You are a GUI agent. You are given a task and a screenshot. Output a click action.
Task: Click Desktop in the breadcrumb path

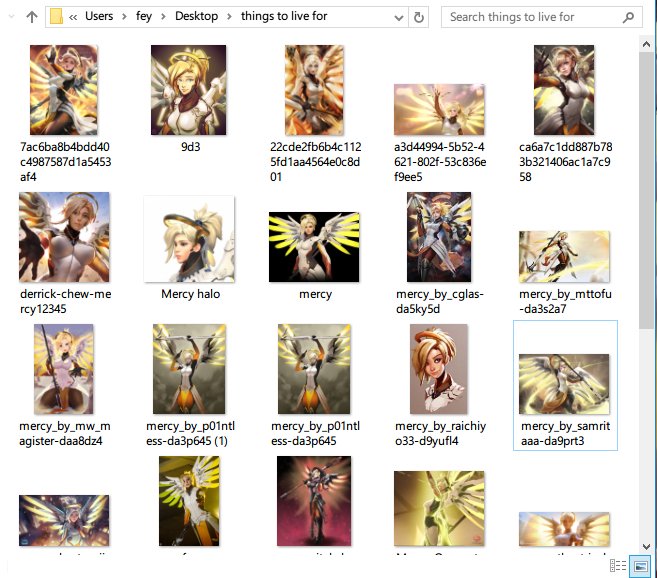(x=197, y=16)
